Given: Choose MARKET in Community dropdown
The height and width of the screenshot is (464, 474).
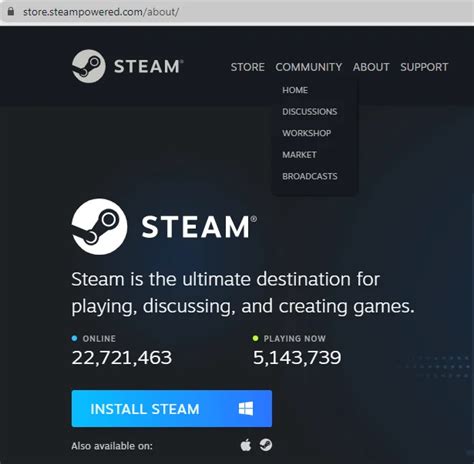Looking at the screenshot, I should pyautogui.click(x=299, y=155).
